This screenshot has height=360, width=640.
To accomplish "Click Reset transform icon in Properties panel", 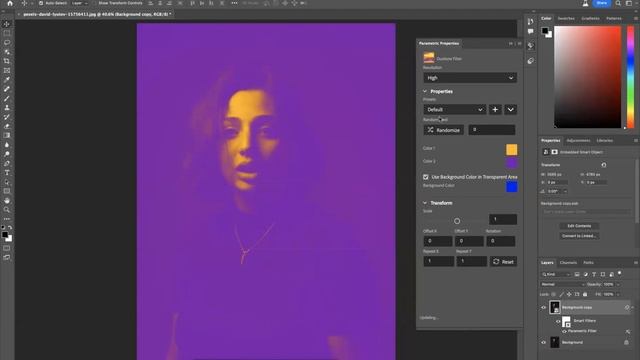I will coord(604,165).
